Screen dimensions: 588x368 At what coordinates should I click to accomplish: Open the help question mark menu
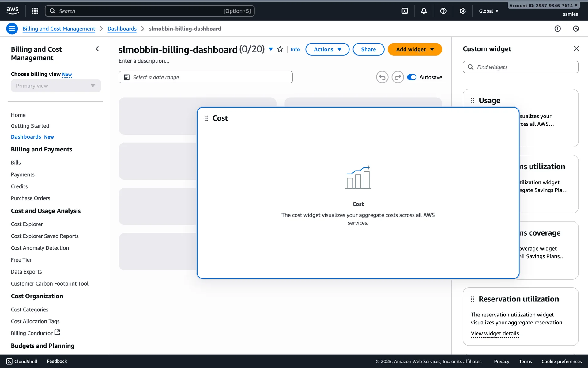[x=443, y=11]
